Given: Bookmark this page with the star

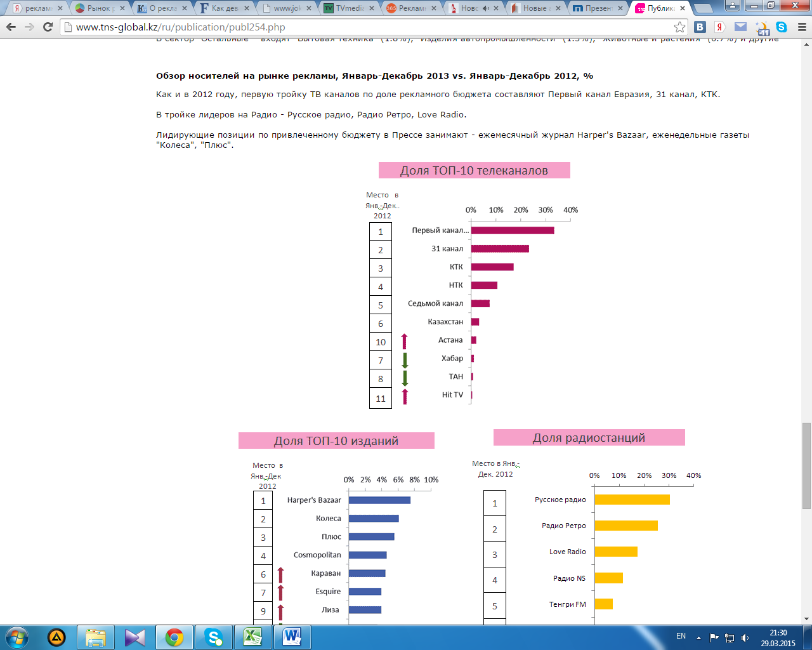Looking at the screenshot, I should pos(679,27).
